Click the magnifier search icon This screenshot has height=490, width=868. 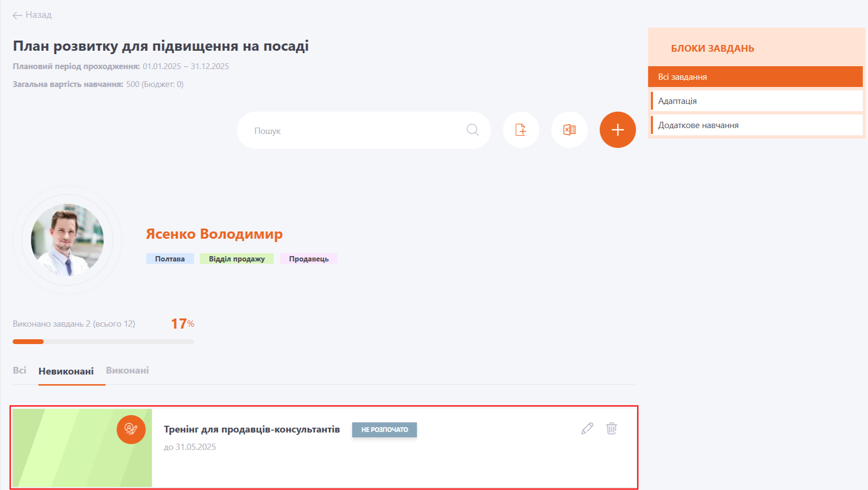[x=472, y=130]
